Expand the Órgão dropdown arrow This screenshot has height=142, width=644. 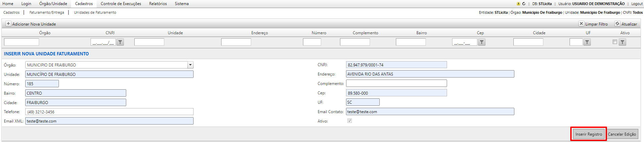[x=191, y=65]
